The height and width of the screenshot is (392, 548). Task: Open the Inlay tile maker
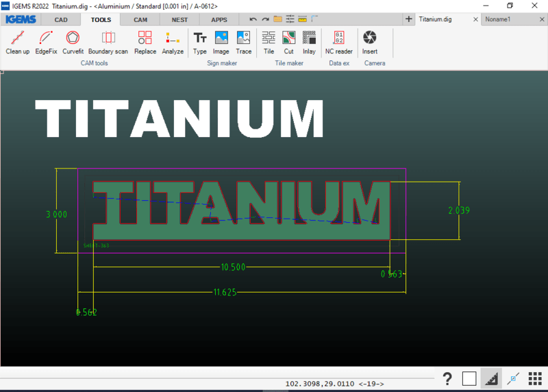point(309,42)
